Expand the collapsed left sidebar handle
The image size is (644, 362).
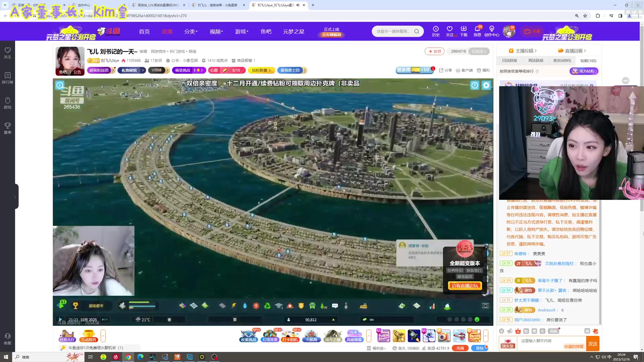click(x=15, y=196)
